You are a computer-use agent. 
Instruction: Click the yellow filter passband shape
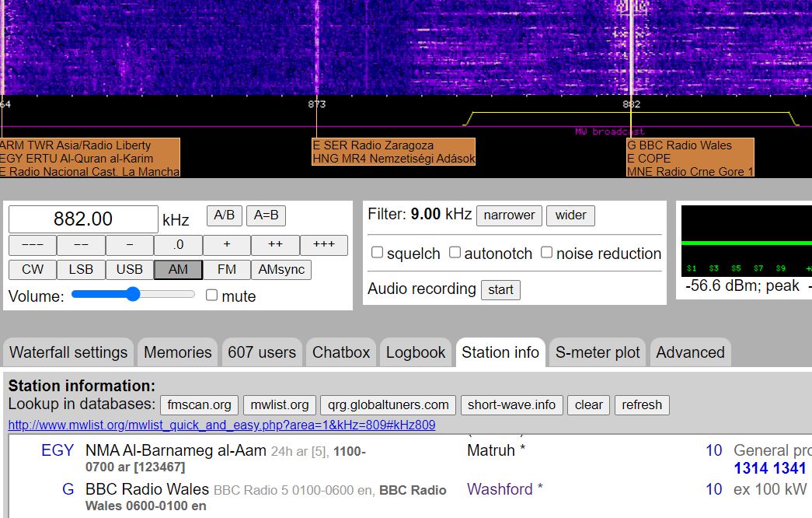point(631,118)
